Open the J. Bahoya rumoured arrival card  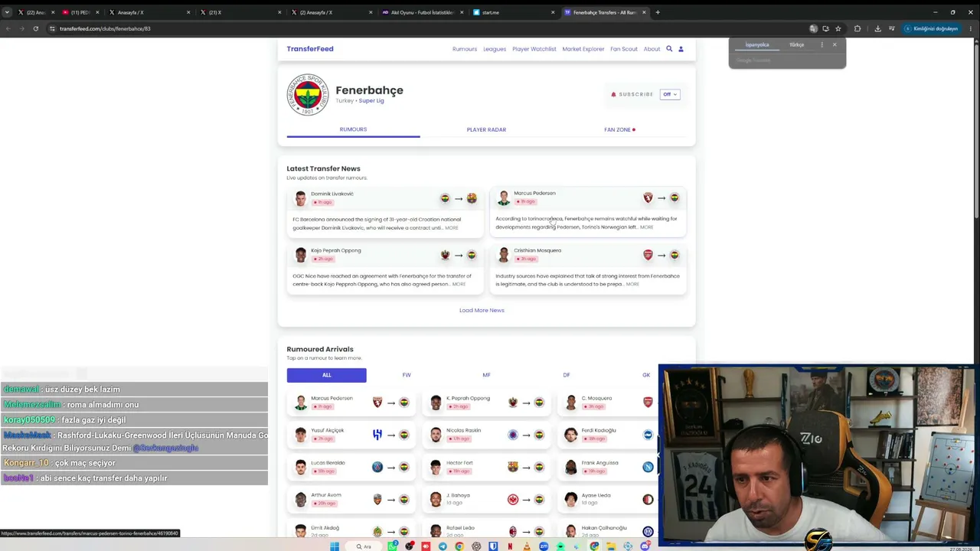point(486,500)
